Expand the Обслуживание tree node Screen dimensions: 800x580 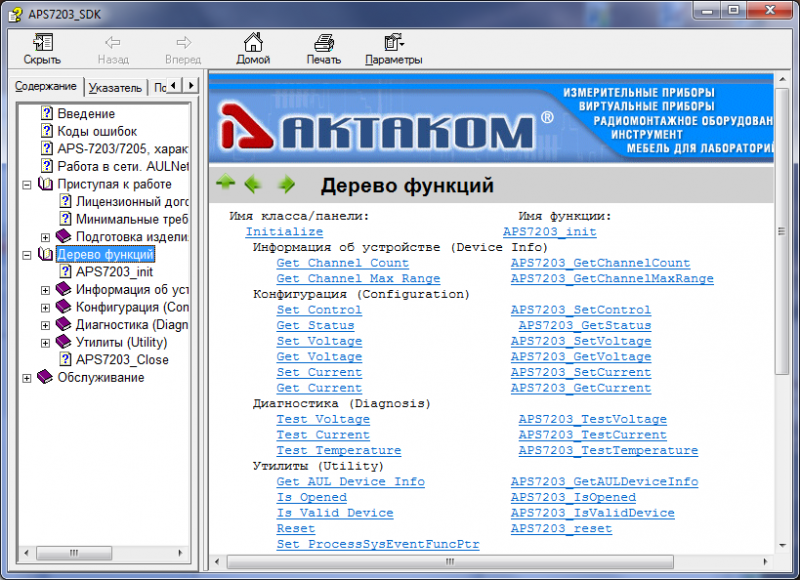tap(27, 378)
